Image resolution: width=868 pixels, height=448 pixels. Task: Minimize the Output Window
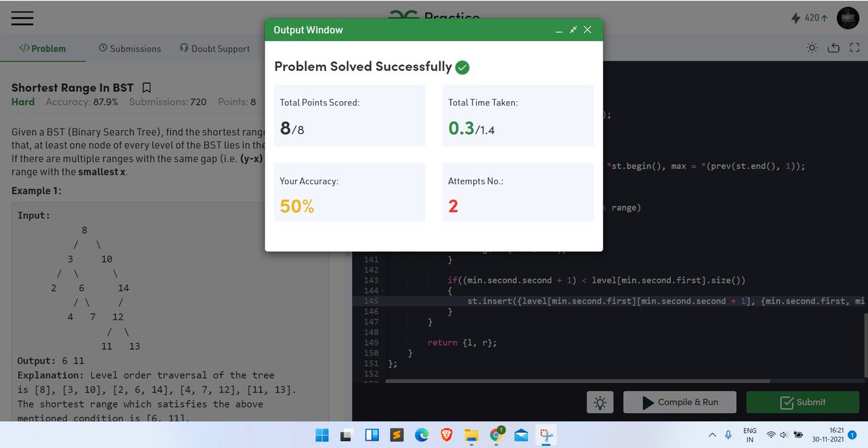pyautogui.click(x=558, y=30)
